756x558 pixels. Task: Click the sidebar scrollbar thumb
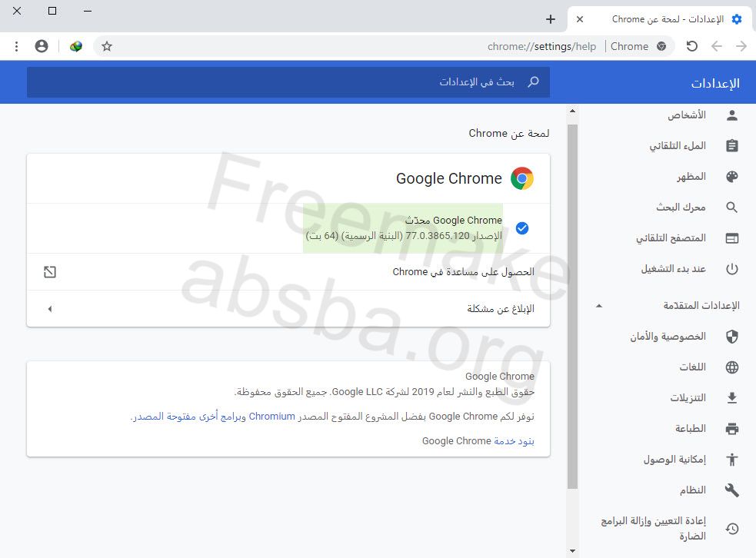coord(572,307)
